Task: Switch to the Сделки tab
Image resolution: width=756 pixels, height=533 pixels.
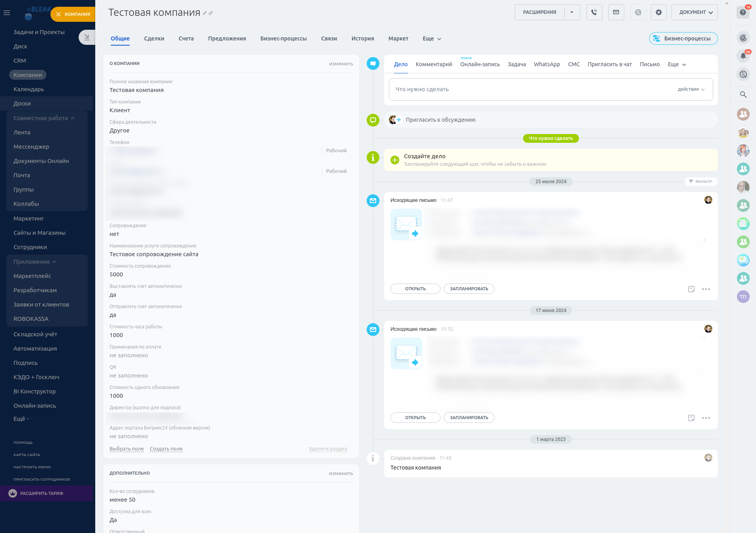Action: pyautogui.click(x=154, y=39)
